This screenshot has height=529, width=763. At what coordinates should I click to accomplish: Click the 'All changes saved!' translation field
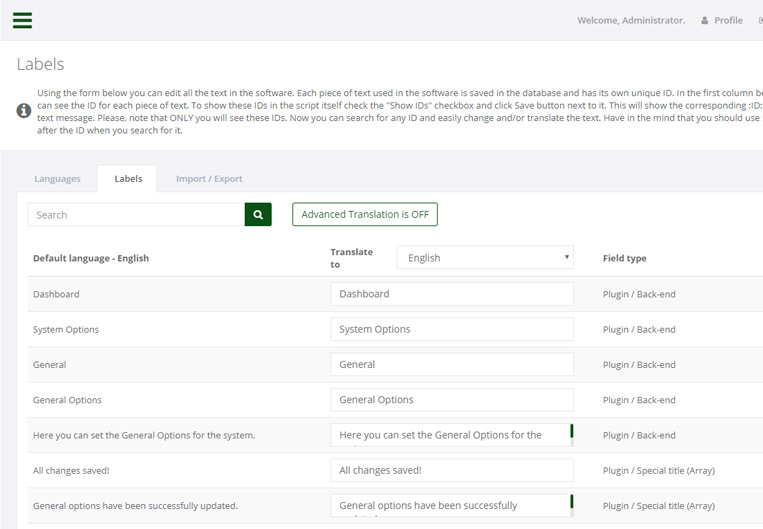coord(451,470)
